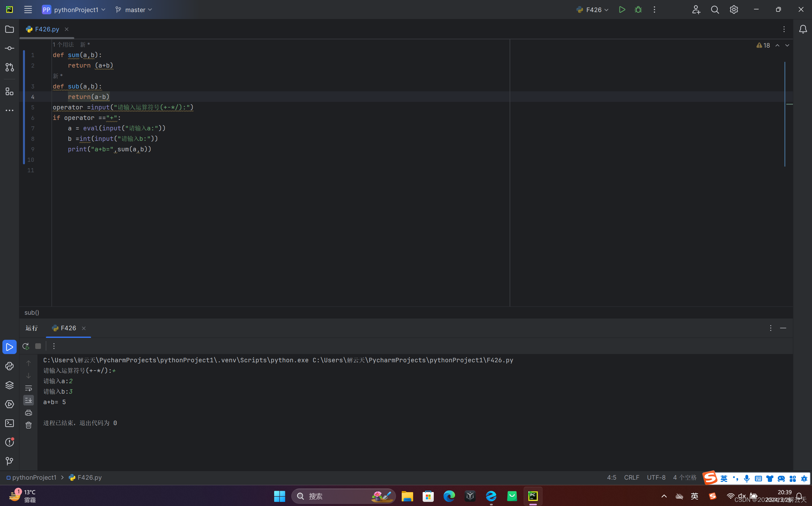This screenshot has height=506, width=812.
Task: Start debugging with the bug icon
Action: 638,10
